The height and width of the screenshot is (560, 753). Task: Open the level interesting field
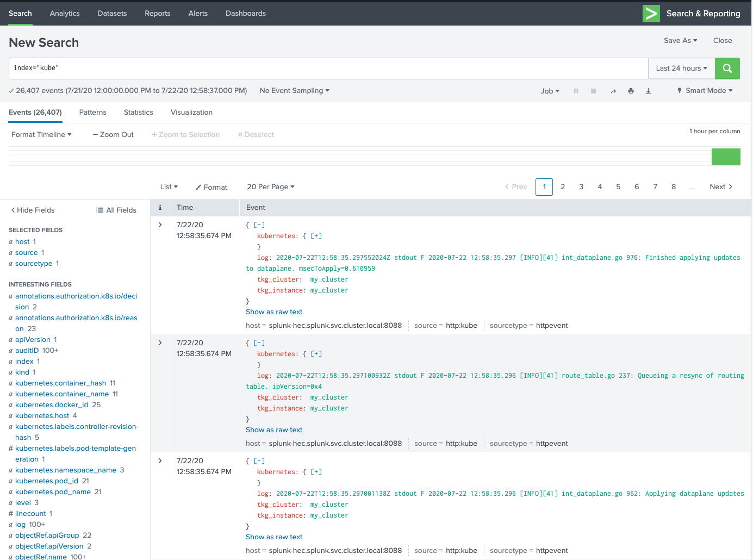pos(23,503)
